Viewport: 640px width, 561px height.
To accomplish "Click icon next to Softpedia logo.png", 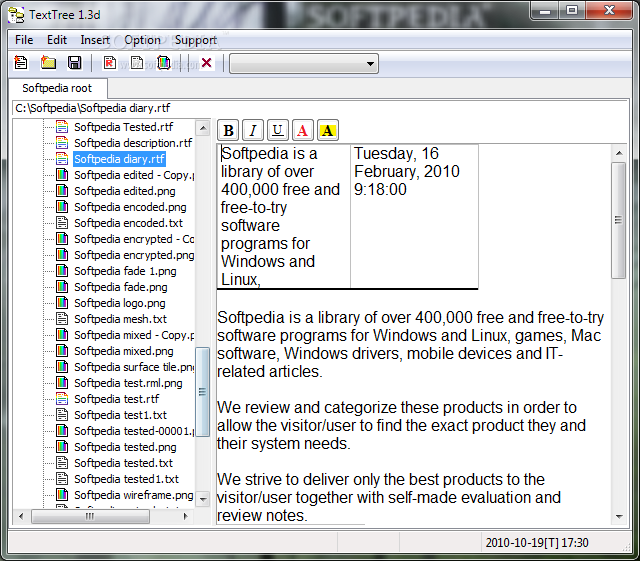I will point(62,303).
